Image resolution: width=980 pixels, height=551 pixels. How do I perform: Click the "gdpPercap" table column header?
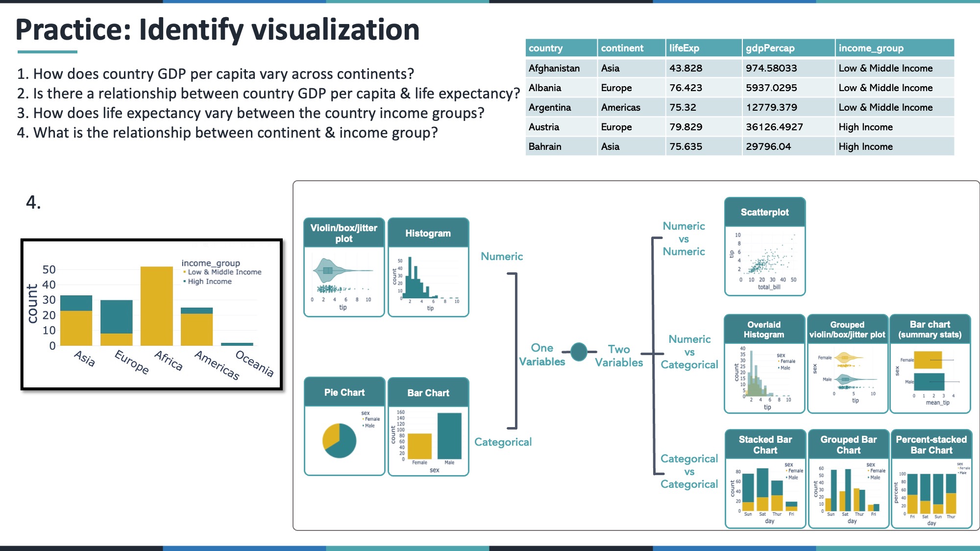point(788,48)
